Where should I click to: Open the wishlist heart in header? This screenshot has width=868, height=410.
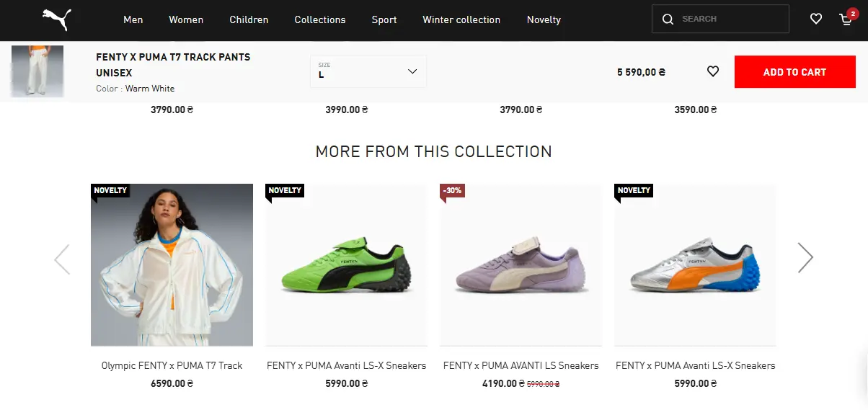point(816,19)
